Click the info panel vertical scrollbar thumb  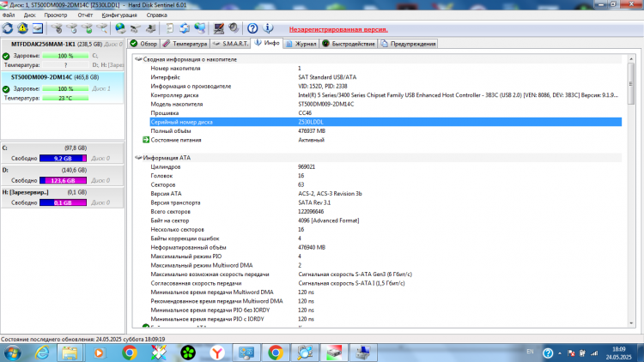point(631,84)
